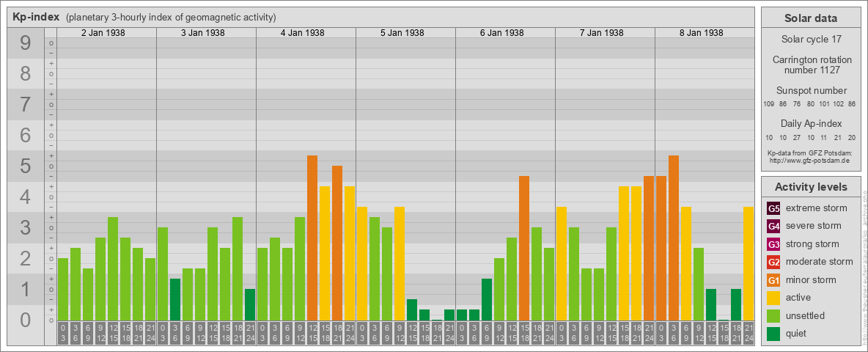Click sunspot value 101
This screenshot has height=352, width=868.
tap(824, 104)
